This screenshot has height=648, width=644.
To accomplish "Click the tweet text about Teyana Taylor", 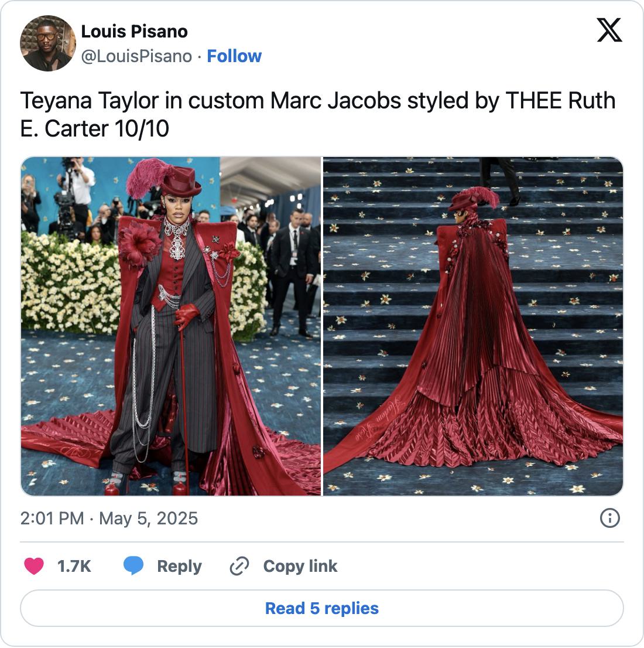I will pos(318,114).
